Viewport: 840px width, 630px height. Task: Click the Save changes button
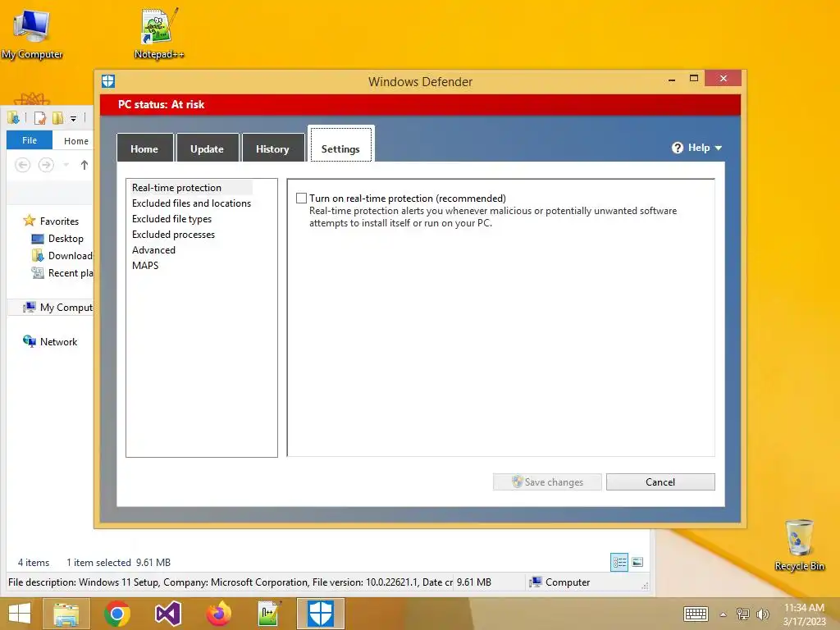pyautogui.click(x=547, y=482)
